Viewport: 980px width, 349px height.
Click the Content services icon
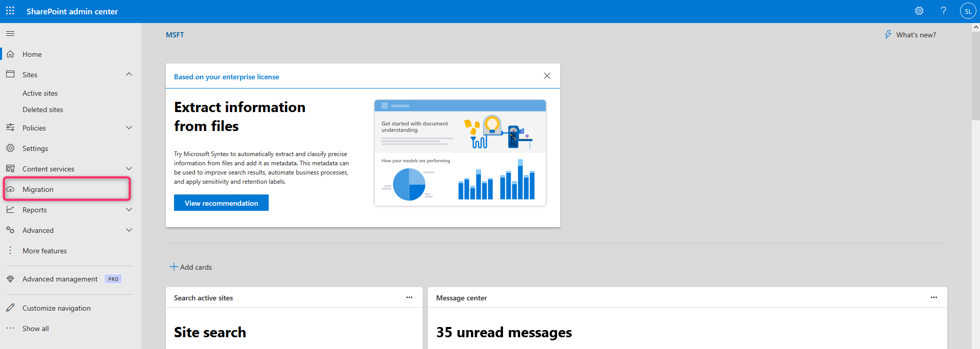pos(10,168)
